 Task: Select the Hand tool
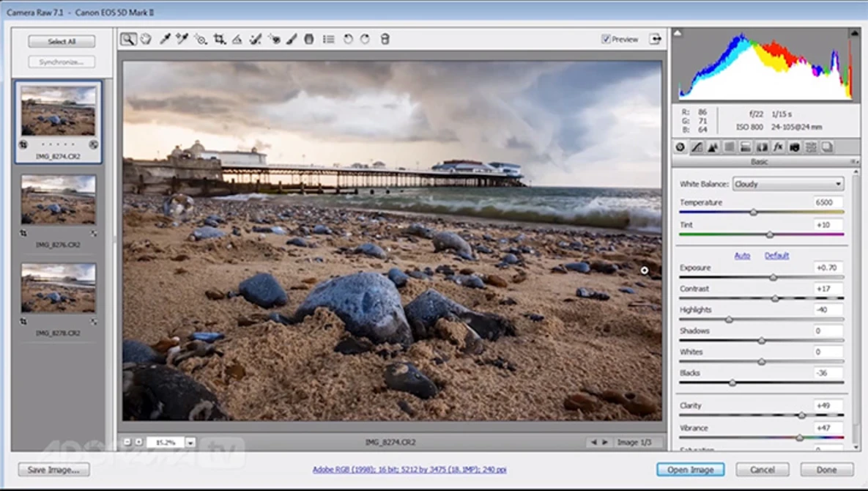pyautogui.click(x=146, y=40)
